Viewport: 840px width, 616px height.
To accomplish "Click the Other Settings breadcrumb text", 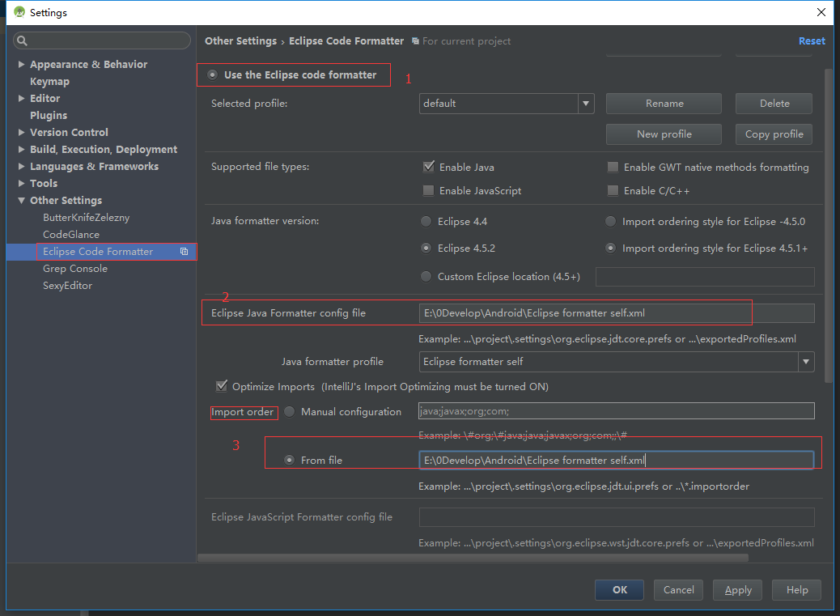I will [241, 41].
